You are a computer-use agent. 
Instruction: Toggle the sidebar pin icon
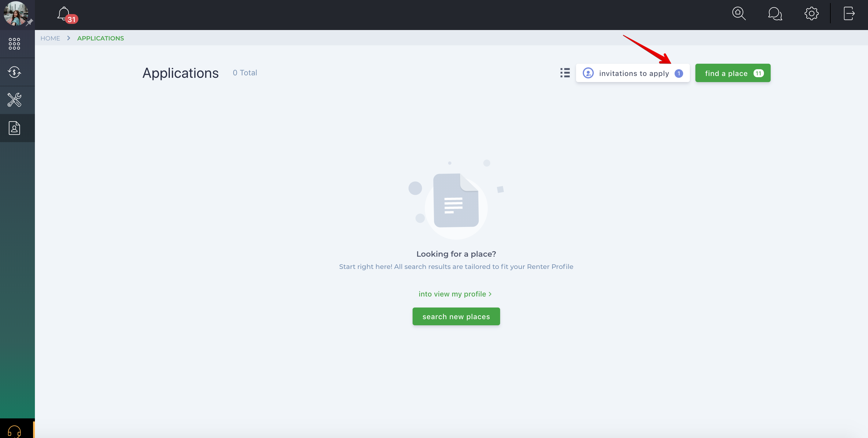pos(30,22)
